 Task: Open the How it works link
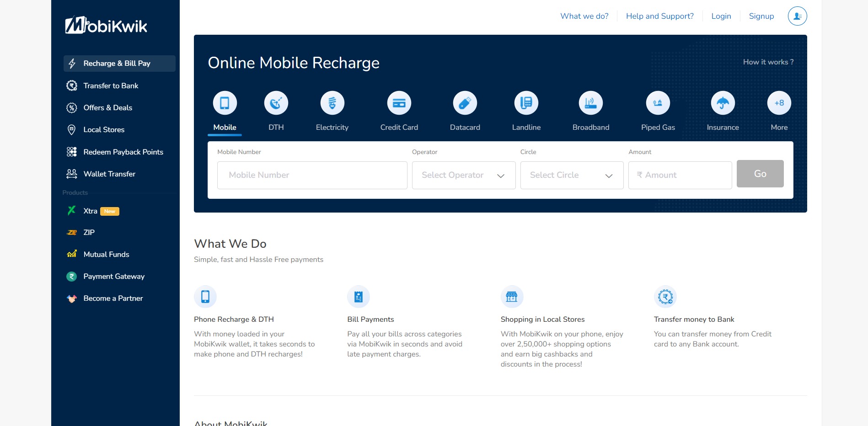pos(768,62)
